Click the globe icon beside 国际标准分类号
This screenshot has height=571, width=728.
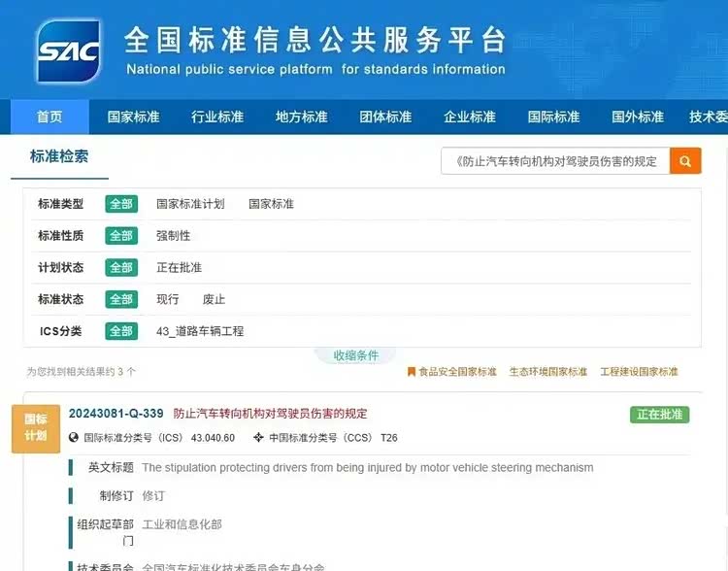pyautogui.click(x=74, y=438)
